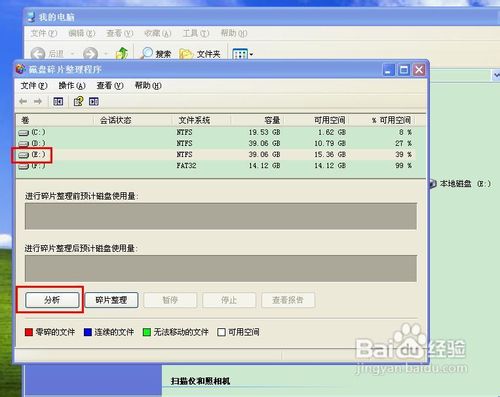Open the 文件(F) menu in the defragmenter window
Viewport: 500px width, 397px height.
click(x=34, y=86)
